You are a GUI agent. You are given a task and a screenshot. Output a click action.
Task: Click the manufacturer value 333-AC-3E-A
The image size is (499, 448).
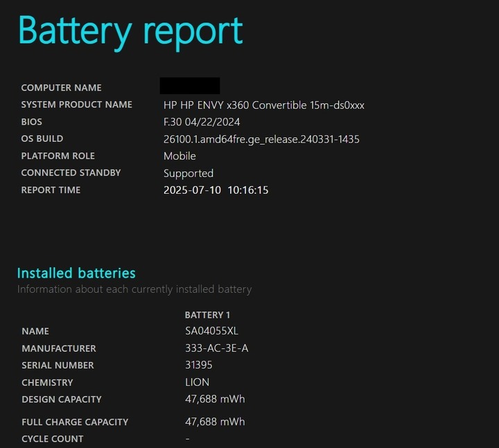pyautogui.click(x=216, y=348)
